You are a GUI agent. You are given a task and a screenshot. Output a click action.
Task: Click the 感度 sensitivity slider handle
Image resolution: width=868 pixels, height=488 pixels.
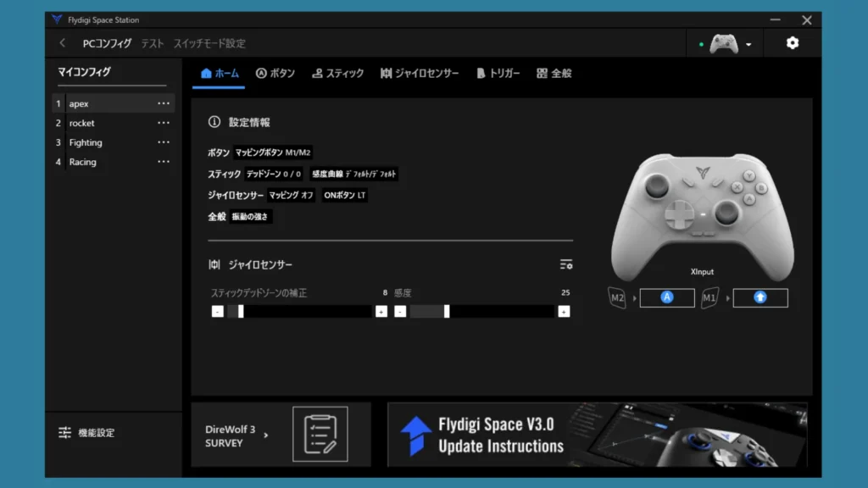(x=447, y=312)
